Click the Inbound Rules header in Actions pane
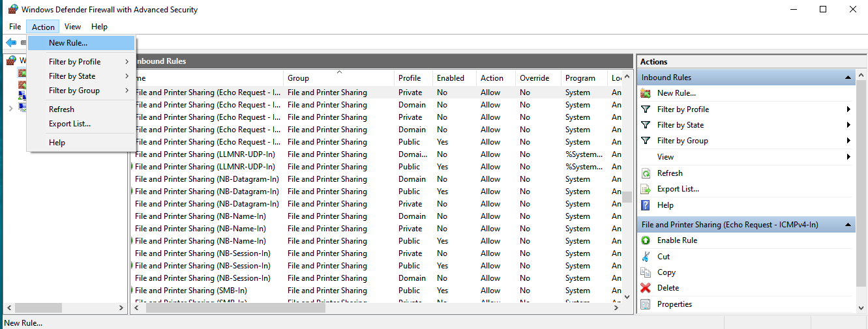This screenshot has height=329, width=868. [x=746, y=78]
